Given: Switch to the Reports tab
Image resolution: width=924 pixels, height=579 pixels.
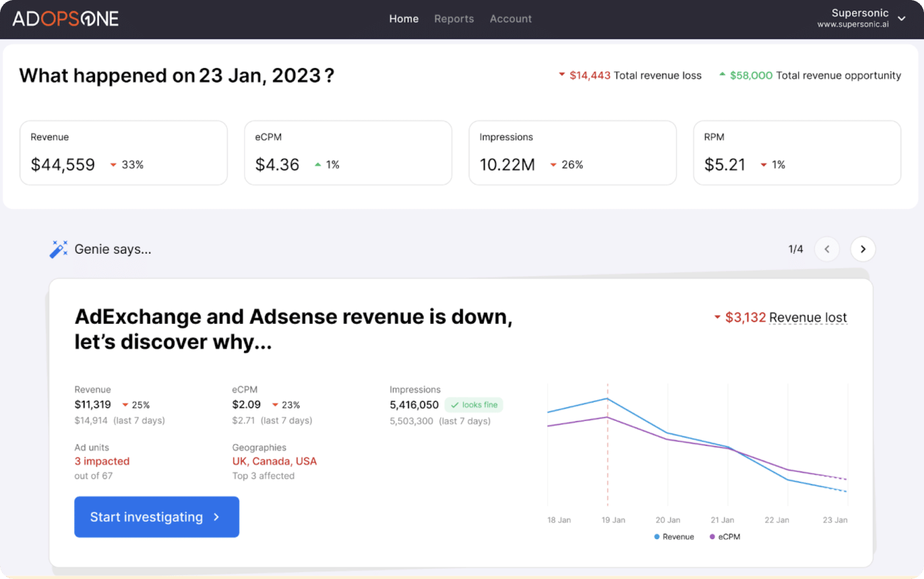Looking at the screenshot, I should [454, 19].
